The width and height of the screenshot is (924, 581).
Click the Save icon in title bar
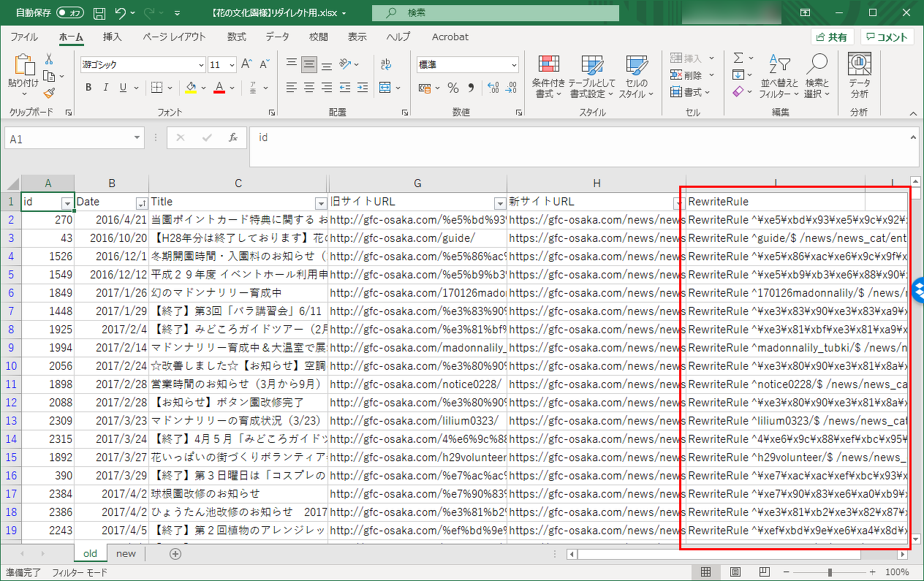(99, 13)
